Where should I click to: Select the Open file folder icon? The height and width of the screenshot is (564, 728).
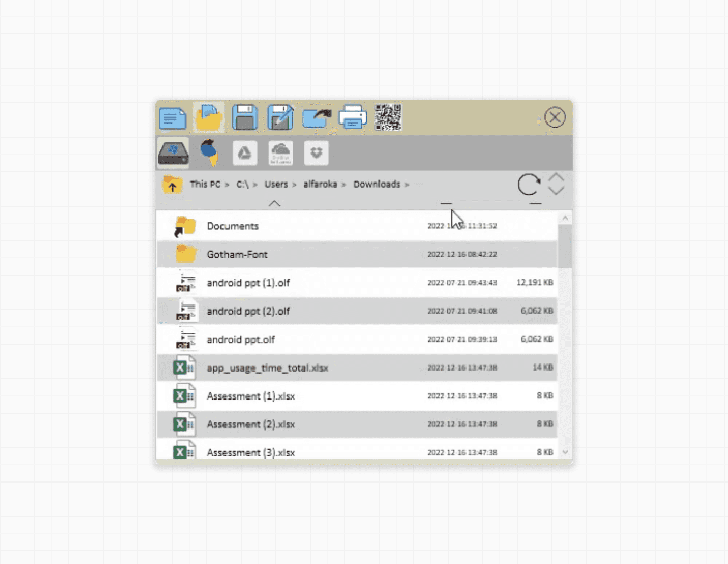click(209, 117)
